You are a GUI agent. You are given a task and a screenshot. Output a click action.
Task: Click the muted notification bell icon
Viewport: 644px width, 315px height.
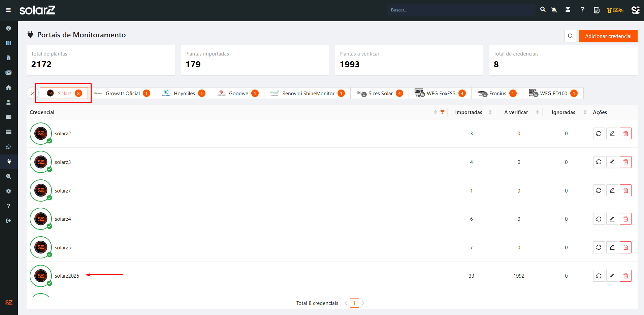tap(554, 10)
